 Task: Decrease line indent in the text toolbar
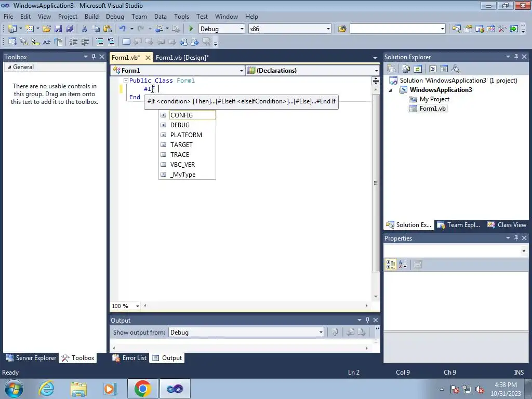[x=73, y=42]
